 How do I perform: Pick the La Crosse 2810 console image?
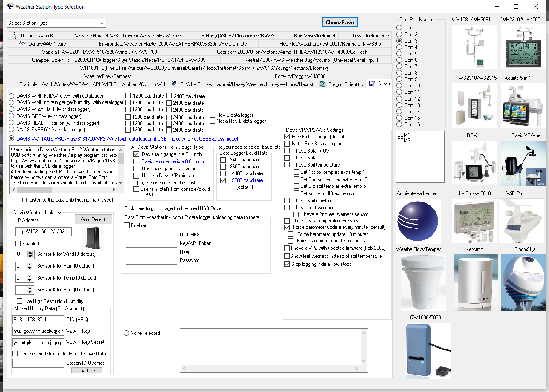[x=474, y=221]
